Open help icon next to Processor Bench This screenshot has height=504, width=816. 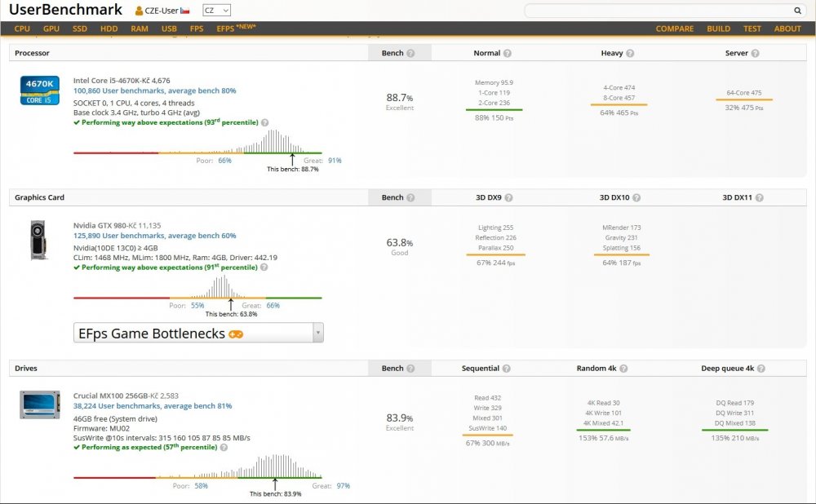tap(410, 53)
